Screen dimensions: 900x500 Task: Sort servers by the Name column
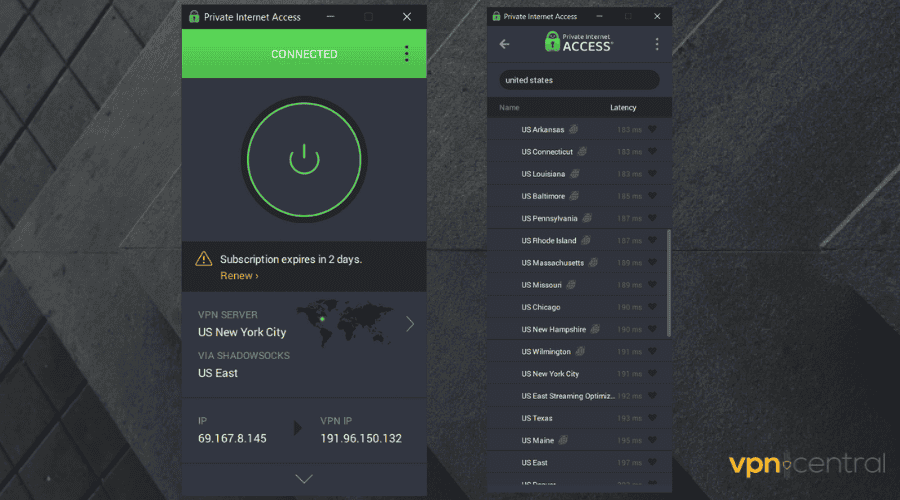[x=509, y=107]
